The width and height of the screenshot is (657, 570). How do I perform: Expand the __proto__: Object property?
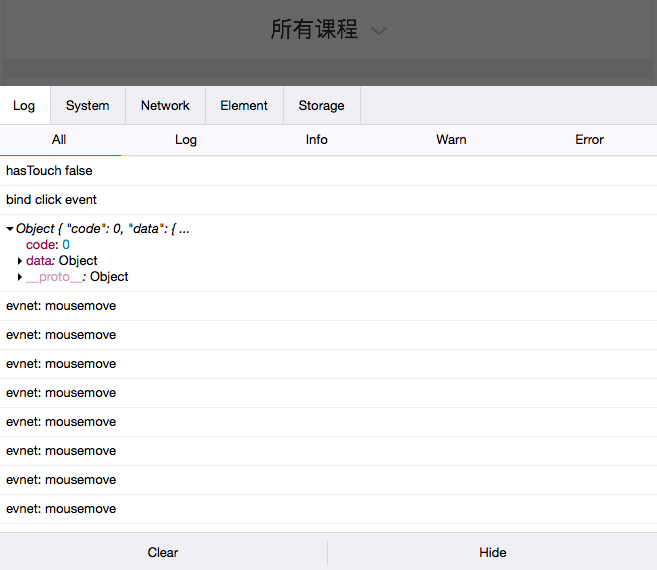[x=20, y=277]
